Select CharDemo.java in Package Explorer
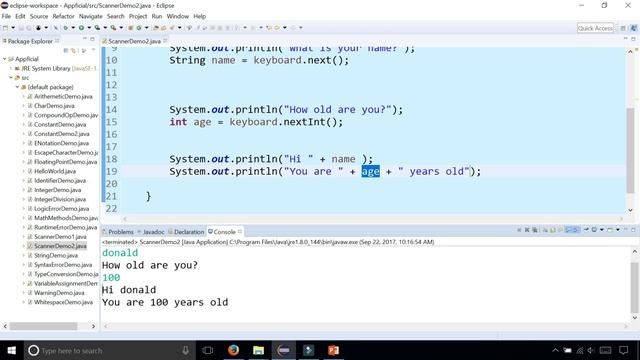 (x=54, y=106)
